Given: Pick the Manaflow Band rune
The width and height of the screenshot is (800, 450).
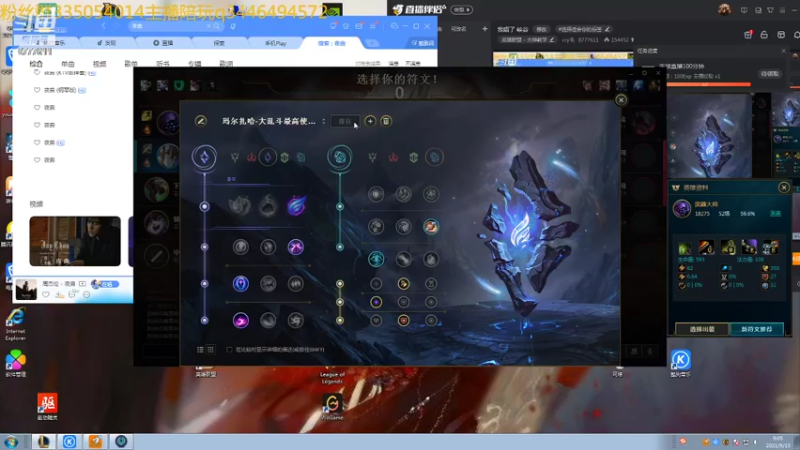Looking at the screenshot, I should 268,247.
